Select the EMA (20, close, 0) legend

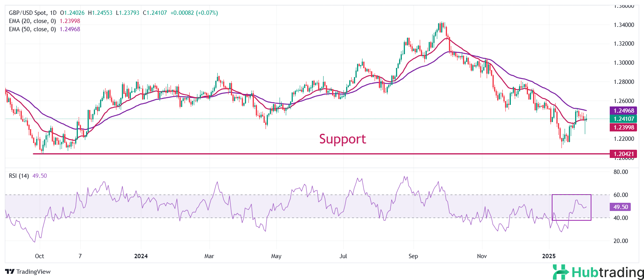(x=32, y=21)
